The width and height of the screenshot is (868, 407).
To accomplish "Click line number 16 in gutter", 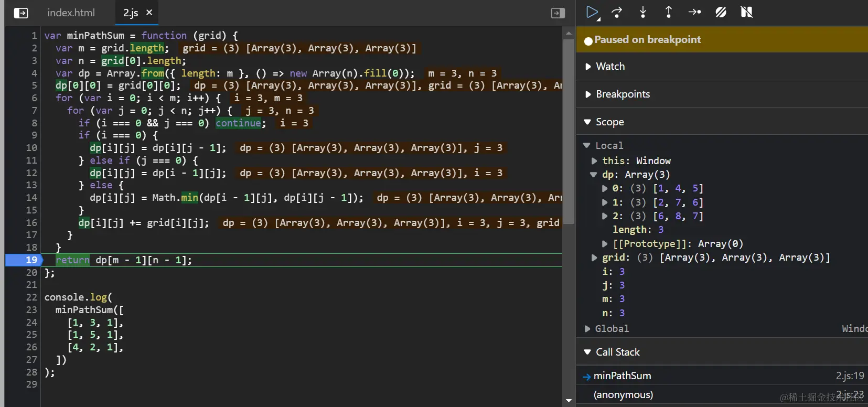I will pos(31,223).
